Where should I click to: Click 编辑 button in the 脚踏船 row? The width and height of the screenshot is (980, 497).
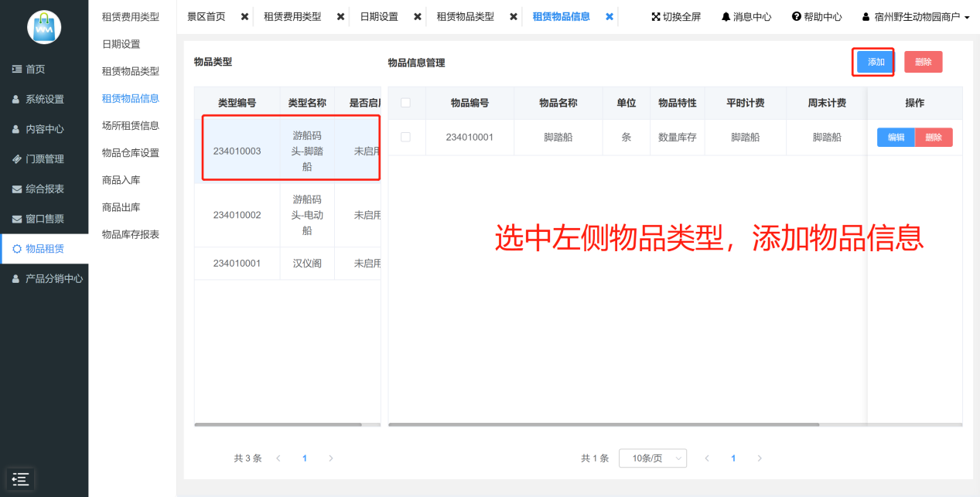896,138
